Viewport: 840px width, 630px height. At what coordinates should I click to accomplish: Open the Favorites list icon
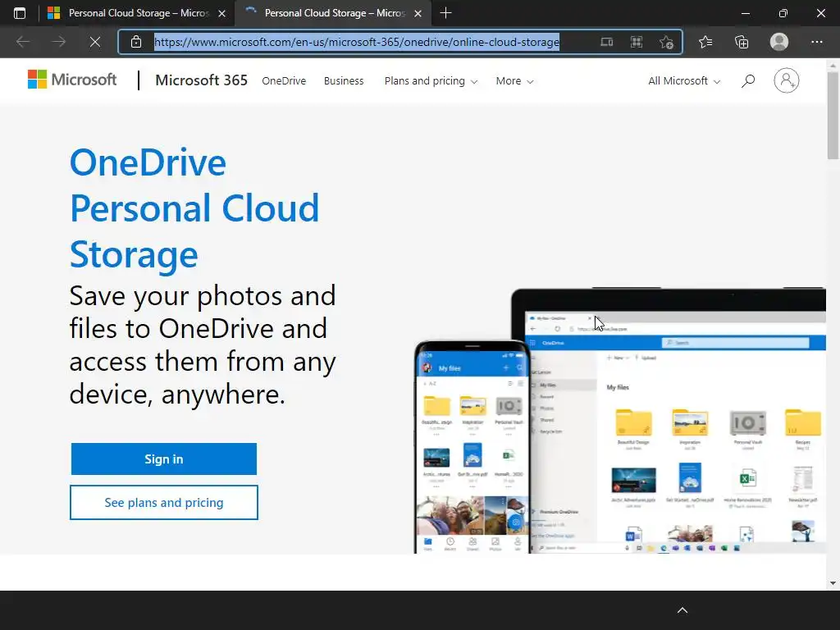[x=705, y=42]
